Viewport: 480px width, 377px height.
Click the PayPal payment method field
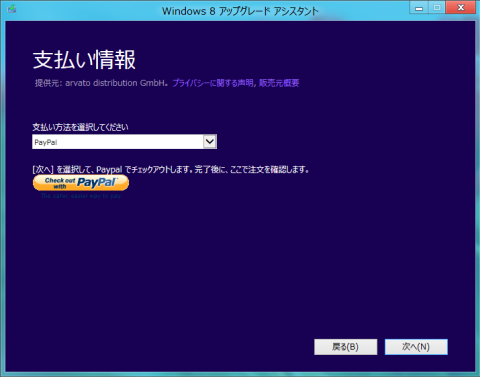tap(124, 142)
